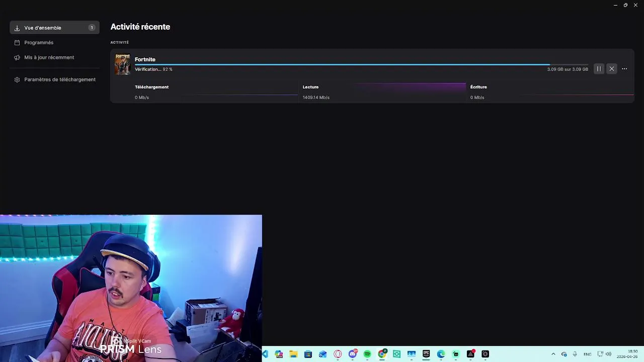Open Programmés in the sidebar
Screen dimensions: 644x362
click(x=54, y=43)
